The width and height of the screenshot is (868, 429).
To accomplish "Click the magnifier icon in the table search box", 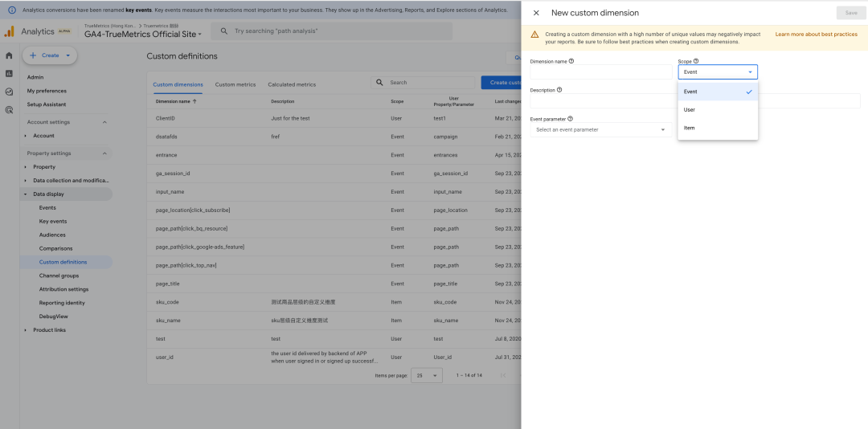I will (x=379, y=83).
